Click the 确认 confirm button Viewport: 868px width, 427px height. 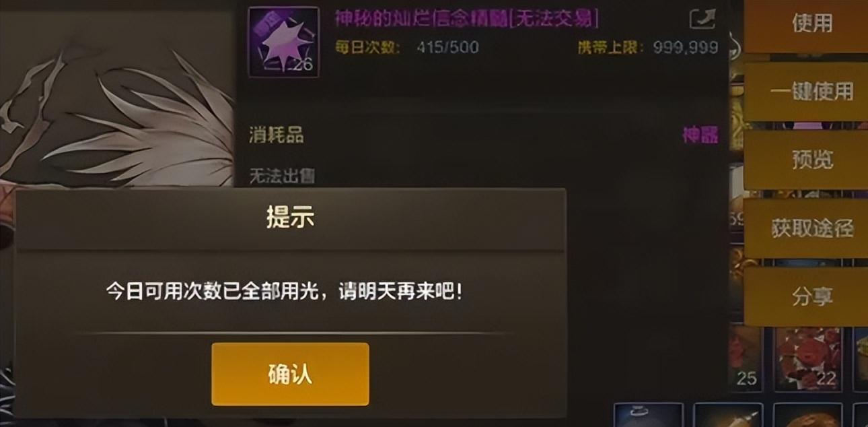290,374
